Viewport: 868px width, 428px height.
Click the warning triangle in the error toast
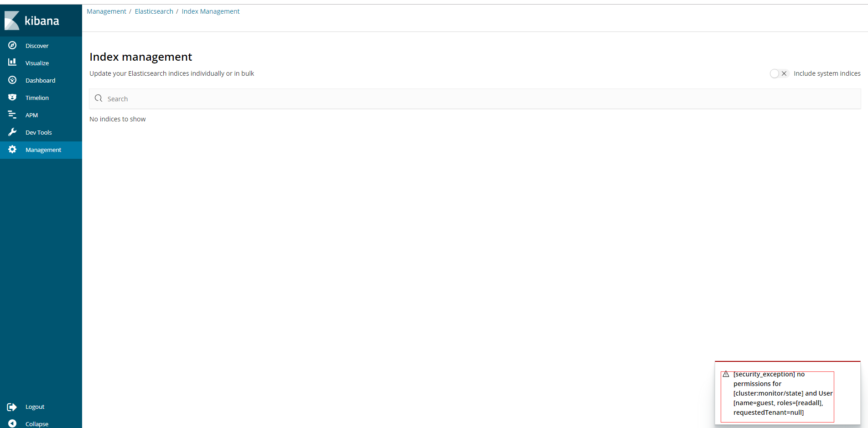pyautogui.click(x=726, y=374)
